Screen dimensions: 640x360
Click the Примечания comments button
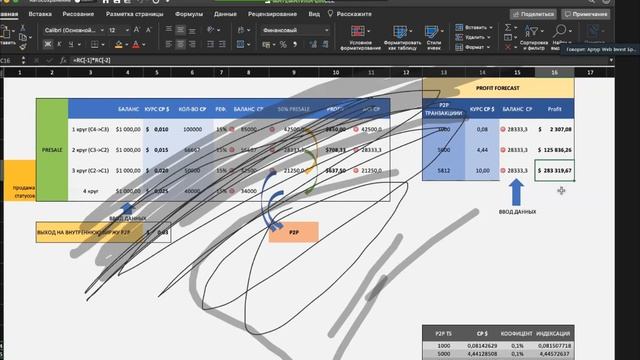586,14
